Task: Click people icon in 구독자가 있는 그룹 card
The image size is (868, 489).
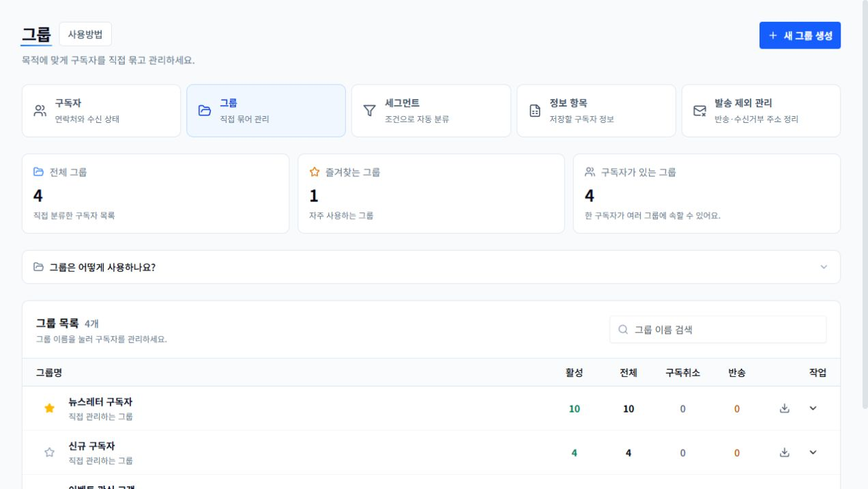Action: [590, 172]
